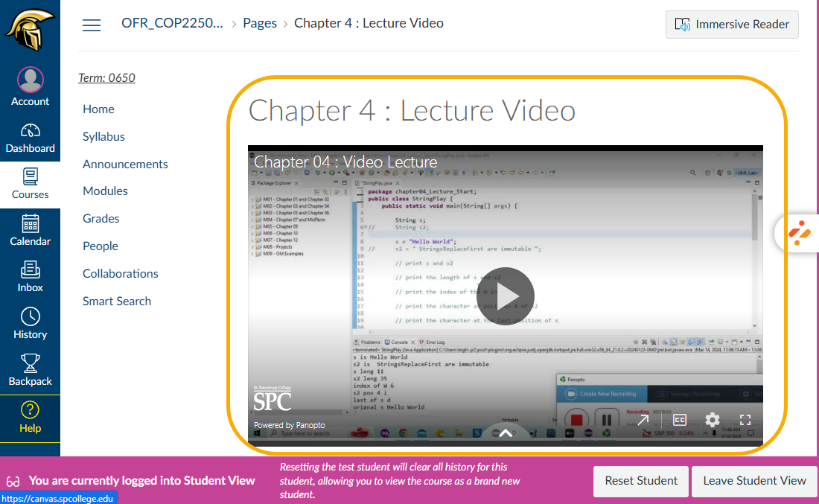Screen dimensions: 819x504
Task: Click the Student View glasses icon
Action: coord(13,481)
